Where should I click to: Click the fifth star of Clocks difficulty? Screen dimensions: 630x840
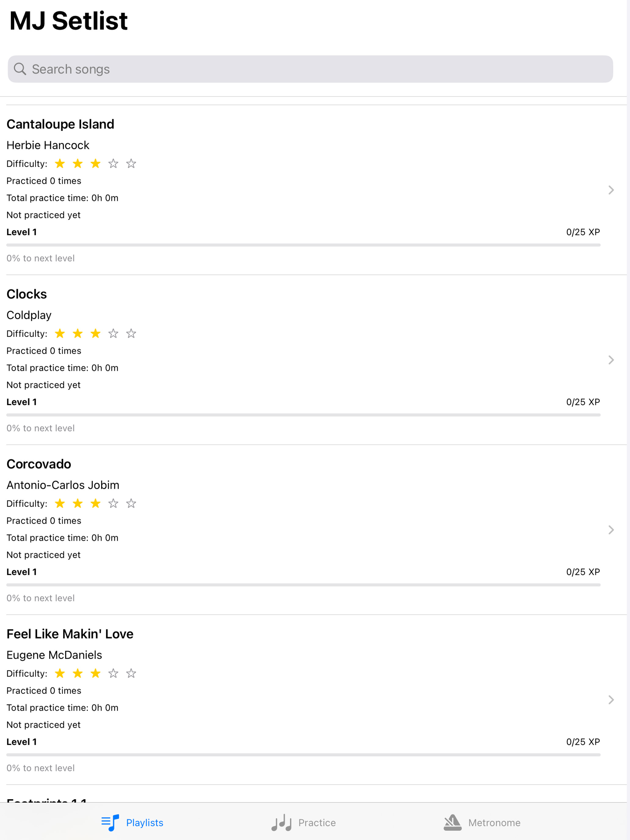click(131, 333)
